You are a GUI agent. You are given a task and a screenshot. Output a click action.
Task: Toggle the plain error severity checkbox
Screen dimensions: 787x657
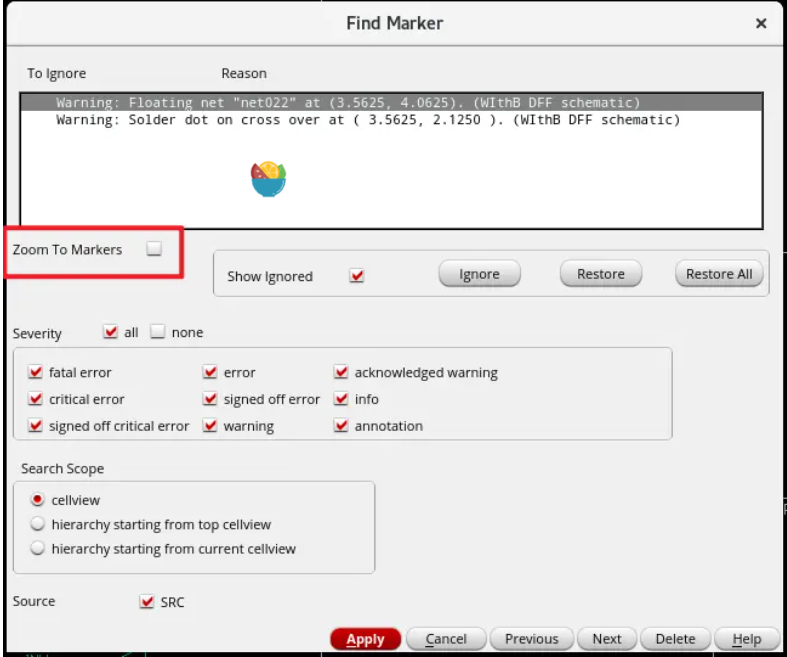click(210, 372)
